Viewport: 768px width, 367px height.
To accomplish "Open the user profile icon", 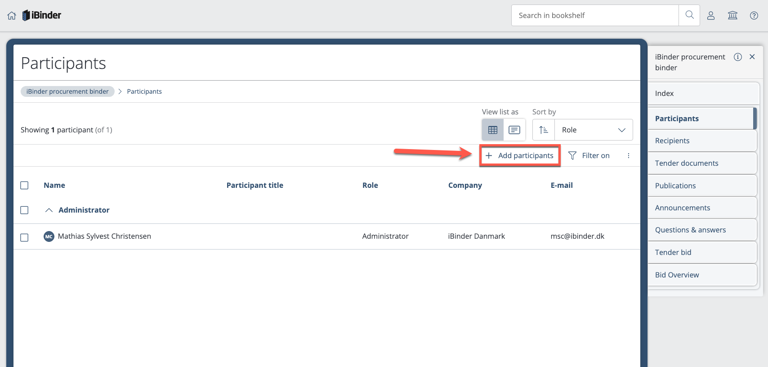I will click(711, 16).
